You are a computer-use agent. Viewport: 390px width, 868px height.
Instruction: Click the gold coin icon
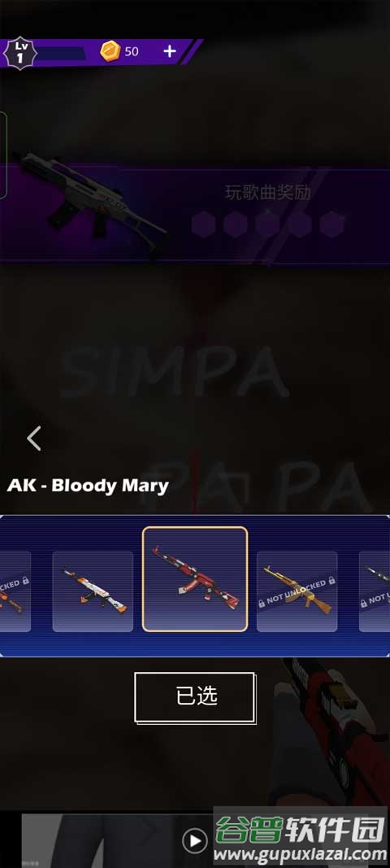[x=110, y=51]
